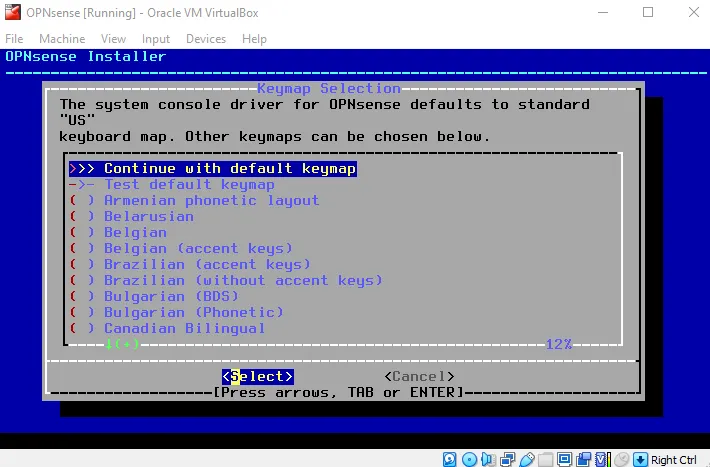The width and height of the screenshot is (710, 467).
Task: Maximize the VirtualBox window
Action: [648, 12]
